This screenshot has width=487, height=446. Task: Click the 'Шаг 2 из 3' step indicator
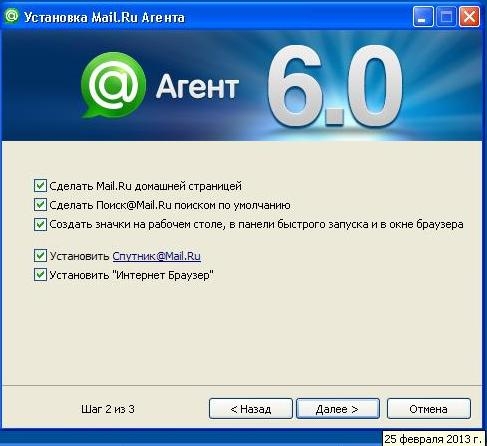tap(108, 409)
